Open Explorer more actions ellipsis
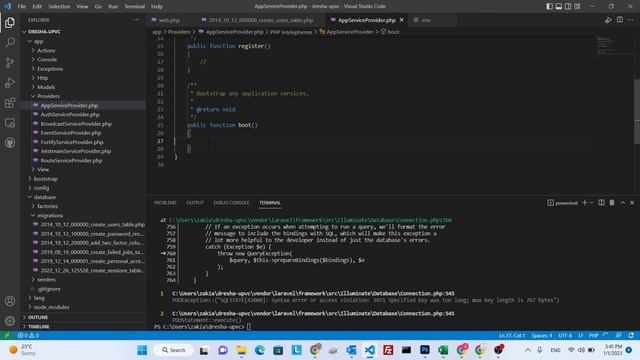Screen dimensions: 640x360 (x=136, y=20)
